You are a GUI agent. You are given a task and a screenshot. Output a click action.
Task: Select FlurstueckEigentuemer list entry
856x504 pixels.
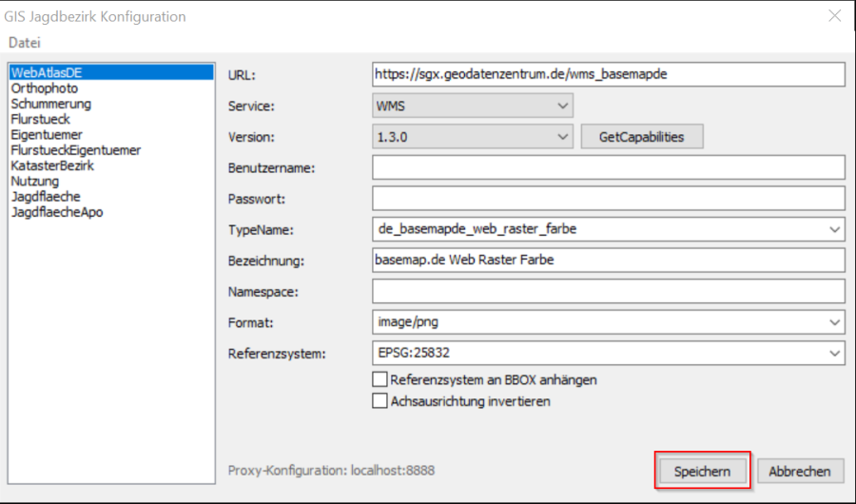coord(76,150)
